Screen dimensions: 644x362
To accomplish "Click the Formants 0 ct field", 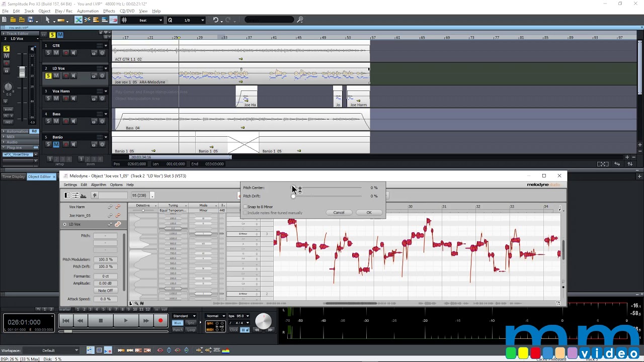I will [105, 276].
